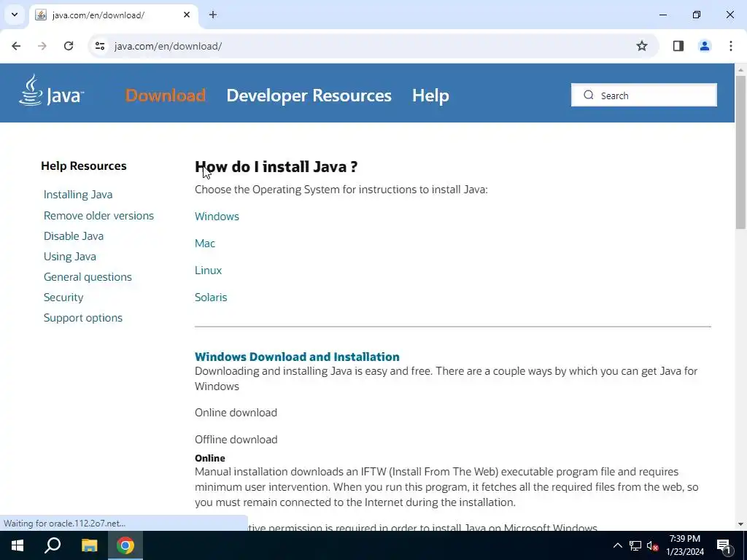Open the Disable Java link
747x560 pixels.
[x=74, y=236]
